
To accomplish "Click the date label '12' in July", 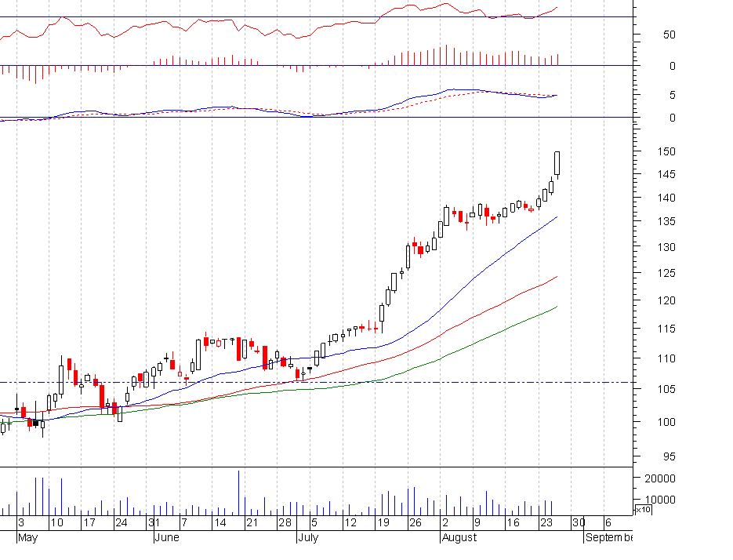I will (x=350, y=522).
